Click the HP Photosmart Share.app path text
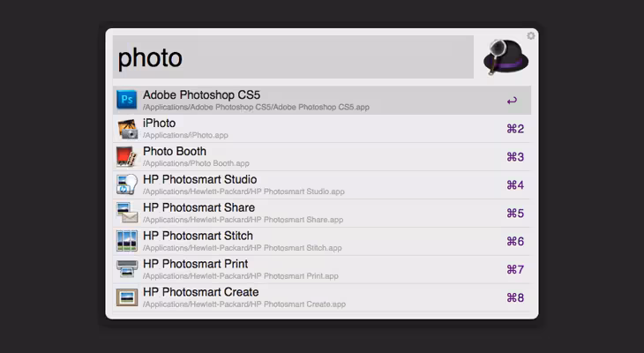The width and height of the screenshot is (644, 353). point(243,220)
